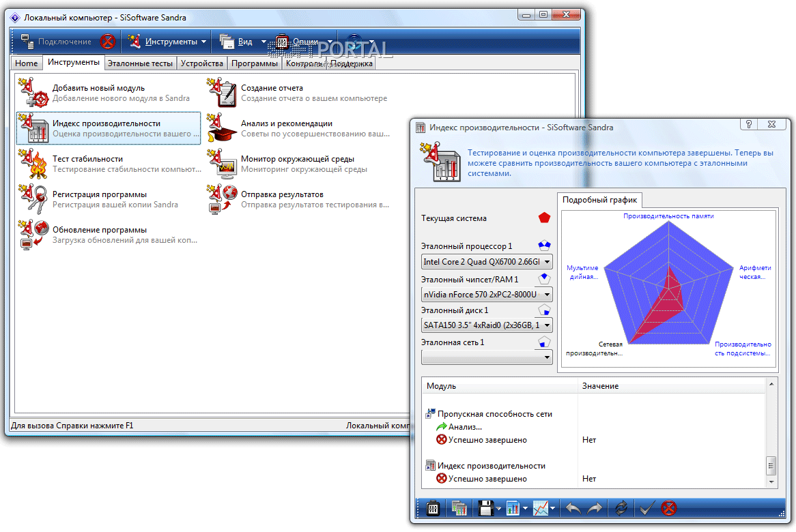Viewport: 796px width, 532px height.
Task: Switch to the 'Устройства' tab
Action: pos(202,63)
